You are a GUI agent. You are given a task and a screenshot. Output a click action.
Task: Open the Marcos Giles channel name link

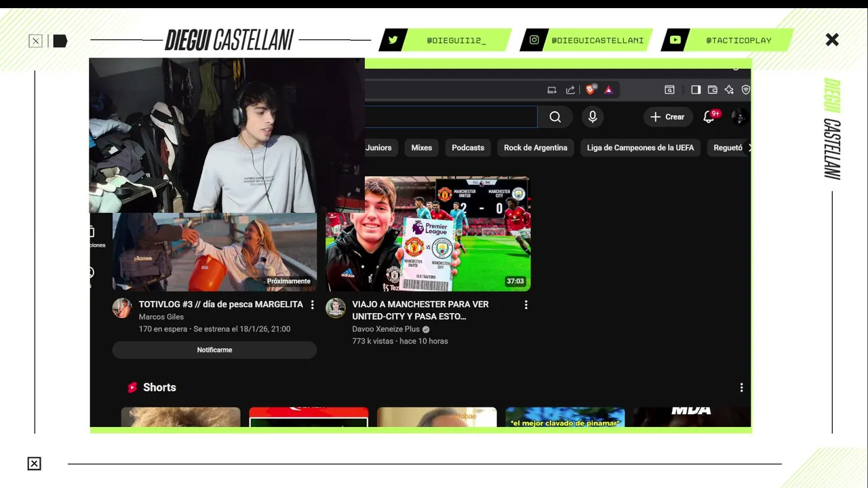[x=161, y=317]
